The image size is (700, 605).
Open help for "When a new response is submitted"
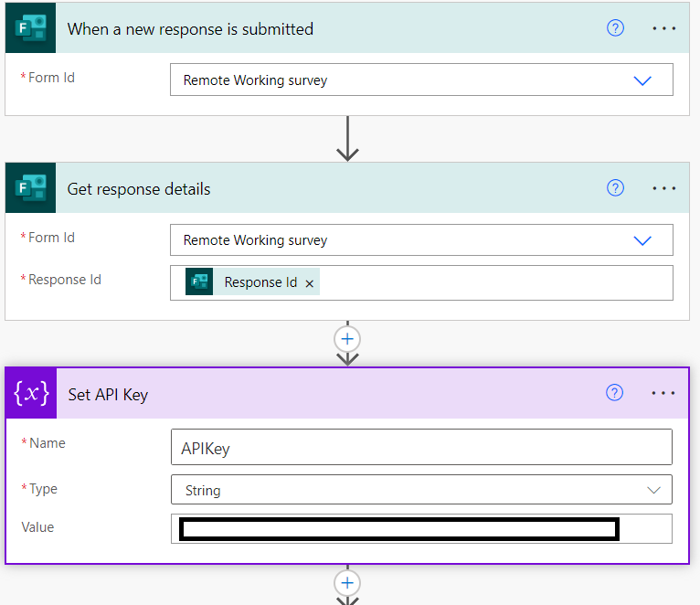coord(615,28)
